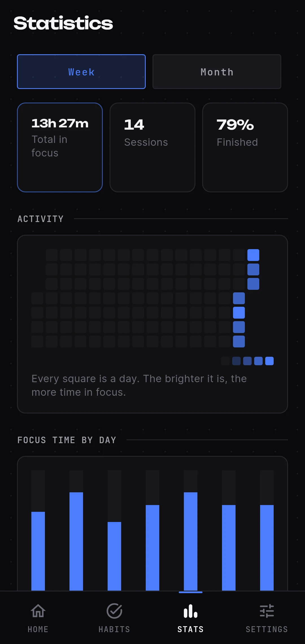Viewport: 305px width, 644px height.
Task: Tap the HABITS tab label
Action: pos(114,629)
